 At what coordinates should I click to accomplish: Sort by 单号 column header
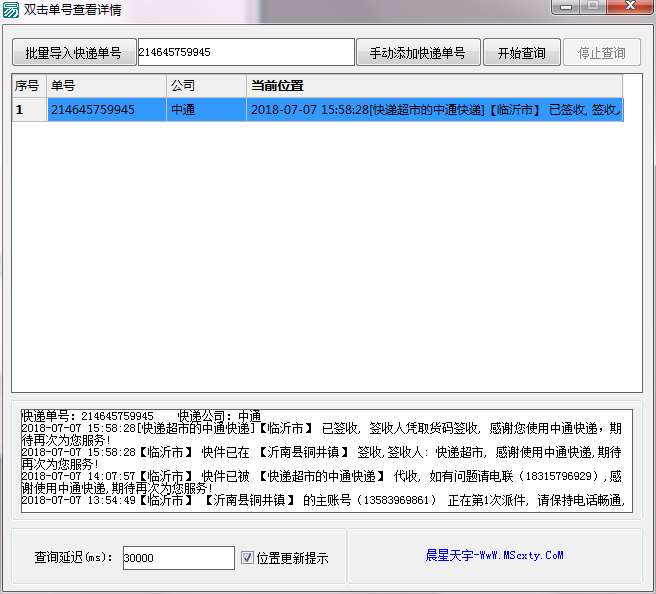tap(106, 86)
